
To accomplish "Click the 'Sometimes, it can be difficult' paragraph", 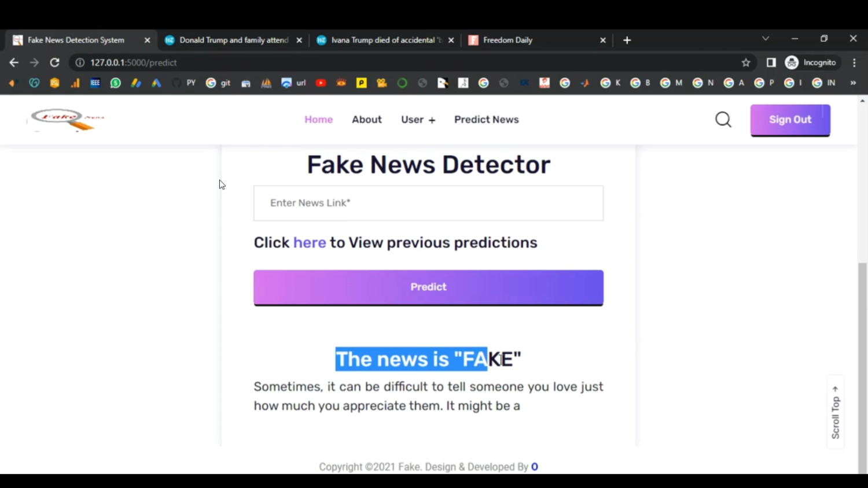I will coord(428,396).
